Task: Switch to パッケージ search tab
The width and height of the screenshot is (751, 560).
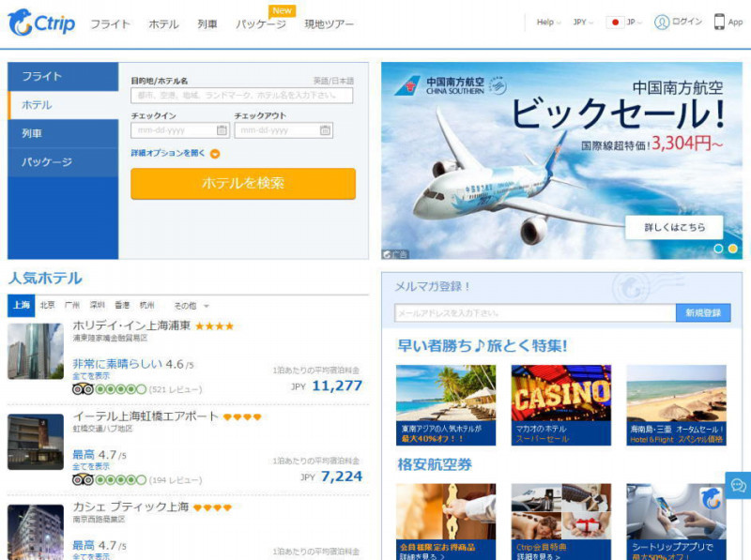Action: 63,162
